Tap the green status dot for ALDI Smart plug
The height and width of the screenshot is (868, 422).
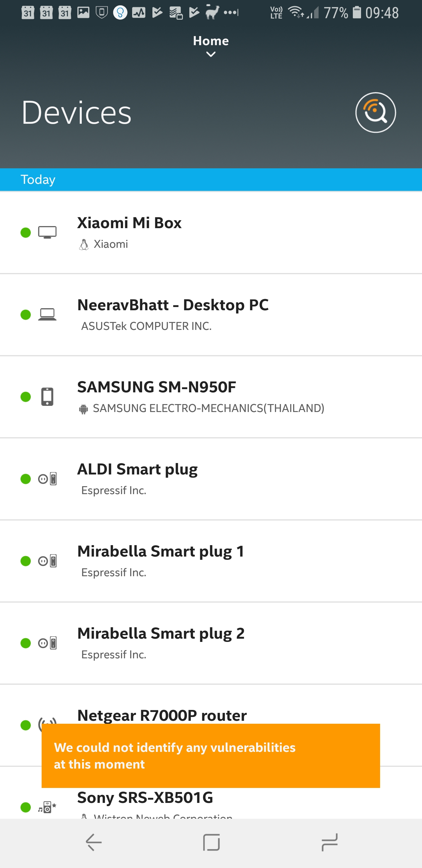click(25, 479)
